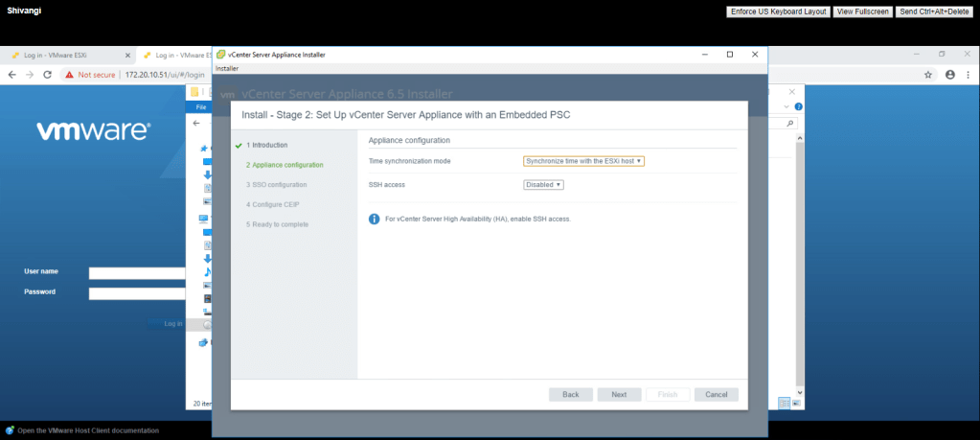Cancel the installer wizard
This screenshot has height=440, width=980.
[x=717, y=394]
